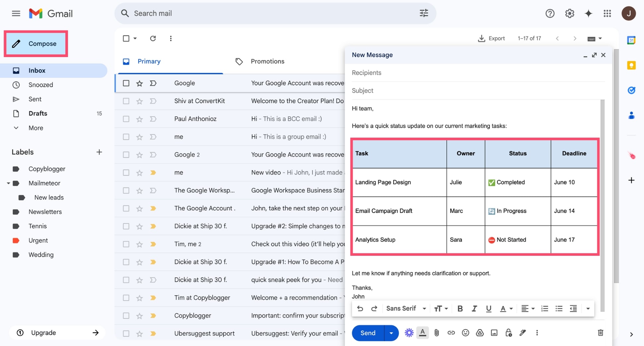
Task: Open more send options arrow
Action: tap(391, 333)
